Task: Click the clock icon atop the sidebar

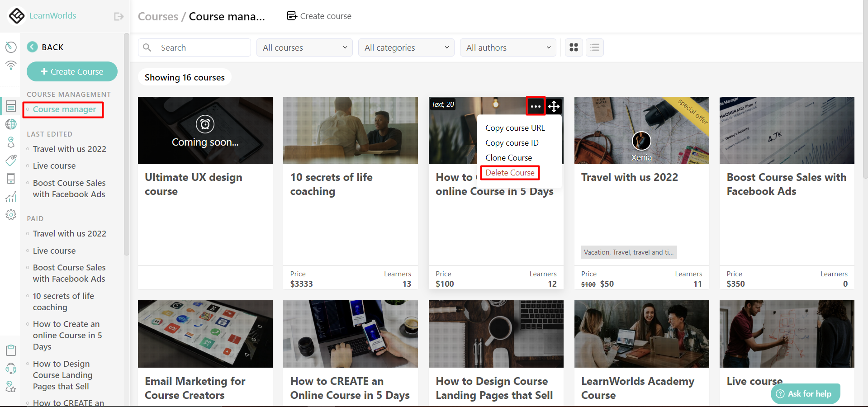Action: (x=11, y=47)
